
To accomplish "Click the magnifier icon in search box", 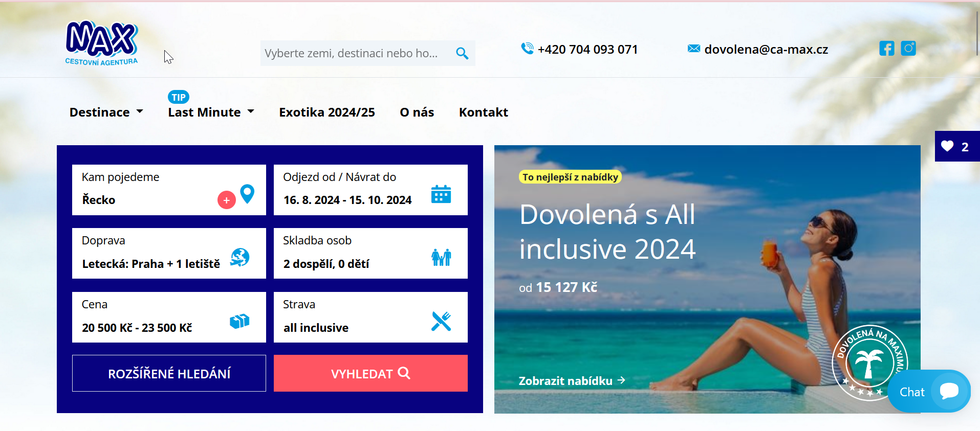I will coord(462,53).
